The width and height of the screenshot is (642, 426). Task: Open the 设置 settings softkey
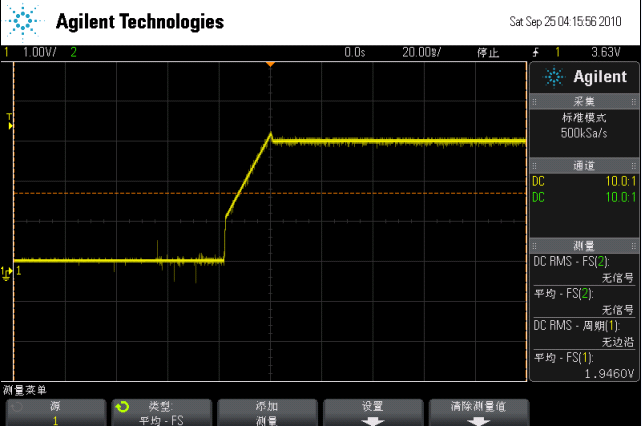[x=373, y=413]
